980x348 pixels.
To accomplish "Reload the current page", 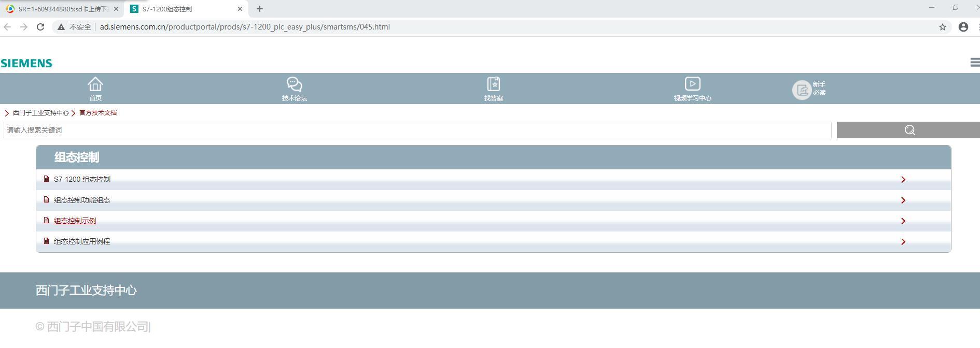I will point(40,27).
